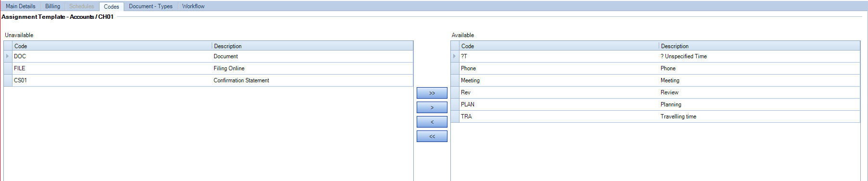The height and width of the screenshot is (181, 868).
Task: Open the Main Details tab
Action: [21, 6]
